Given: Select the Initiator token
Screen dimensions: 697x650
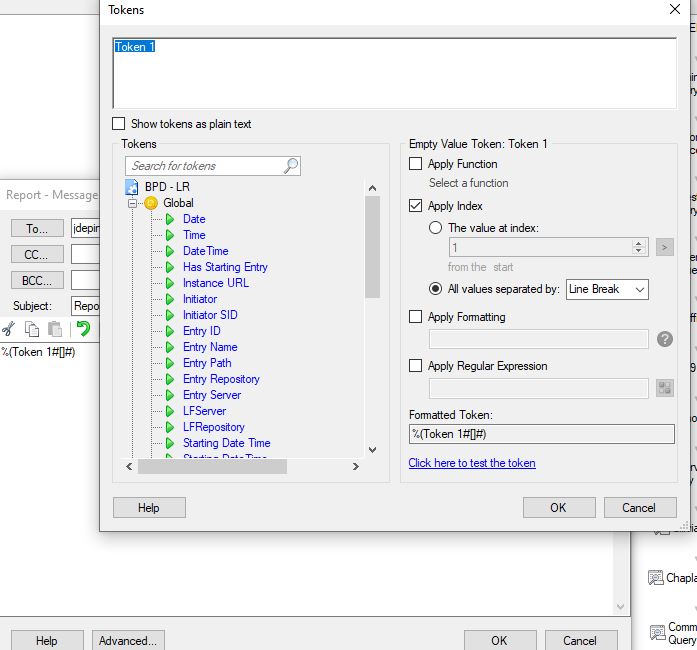Looking at the screenshot, I should 200,299.
